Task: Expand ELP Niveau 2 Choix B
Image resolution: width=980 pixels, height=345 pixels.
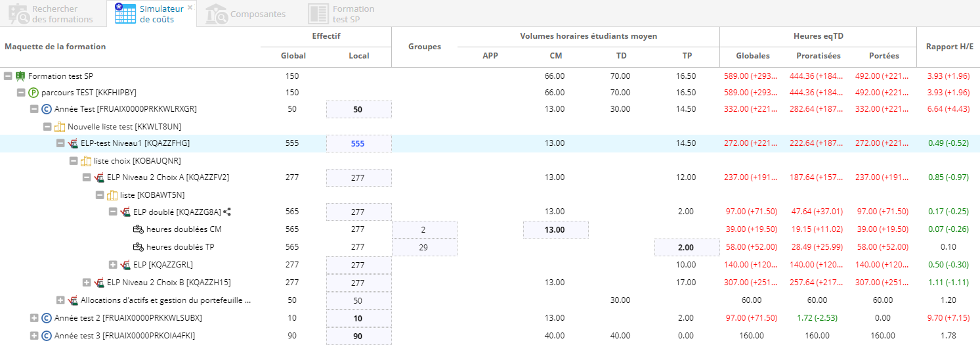Action: [87, 283]
